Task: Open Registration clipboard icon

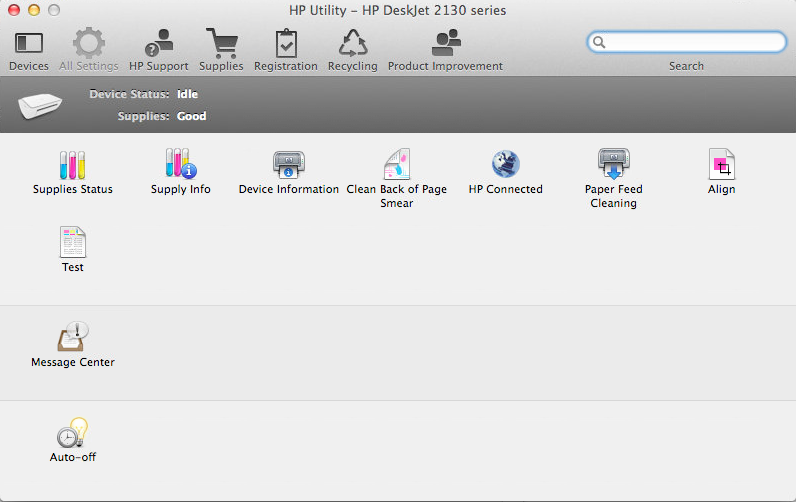Action: coord(286,43)
